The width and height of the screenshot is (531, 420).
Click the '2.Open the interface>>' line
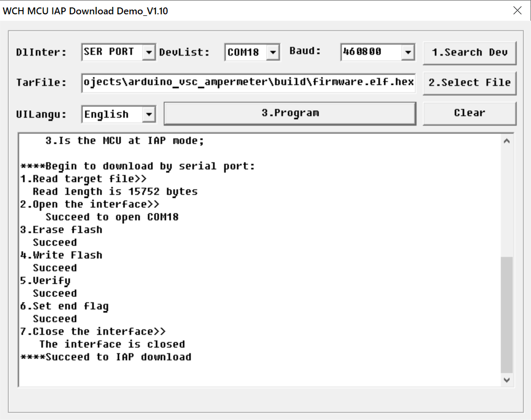coord(90,204)
